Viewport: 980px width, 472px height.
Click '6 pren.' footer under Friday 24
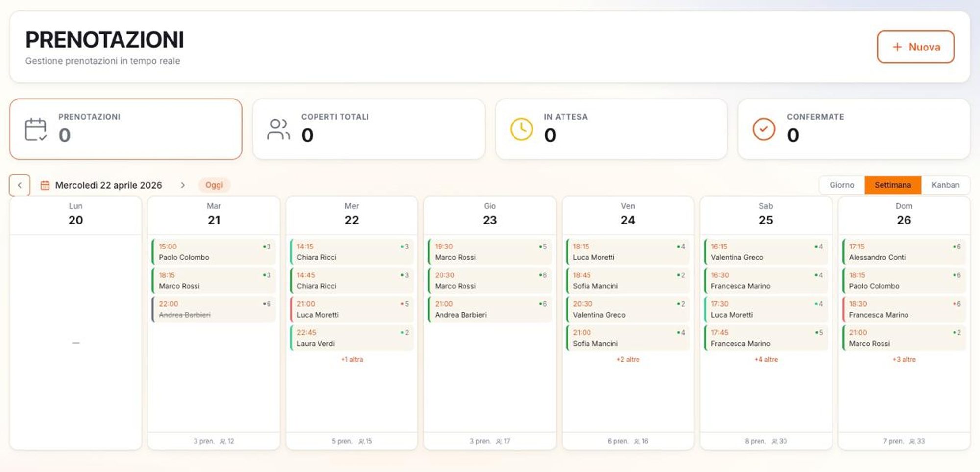(x=618, y=441)
